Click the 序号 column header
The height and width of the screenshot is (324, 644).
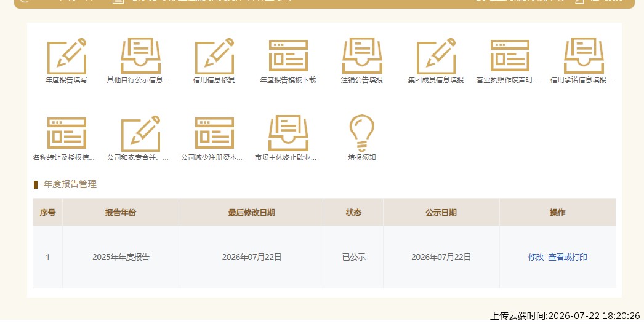coord(47,213)
